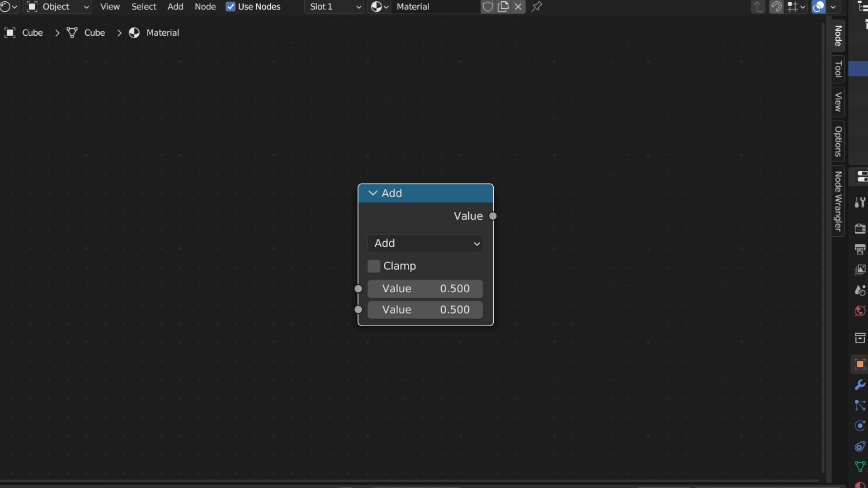Open Modifiers wrench icon
868x488 pixels.
[x=860, y=385]
